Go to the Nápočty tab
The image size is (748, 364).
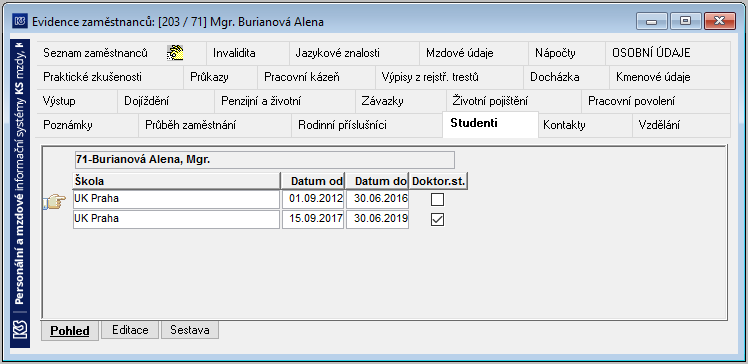point(567,53)
